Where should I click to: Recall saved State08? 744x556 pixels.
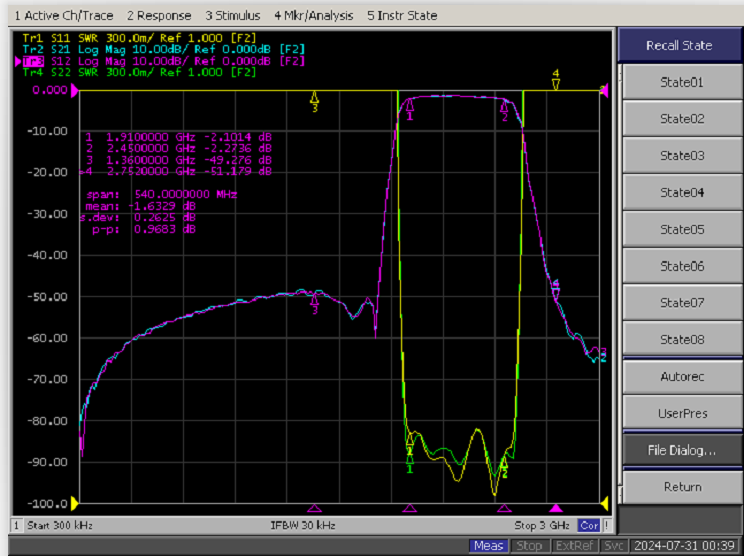point(681,340)
